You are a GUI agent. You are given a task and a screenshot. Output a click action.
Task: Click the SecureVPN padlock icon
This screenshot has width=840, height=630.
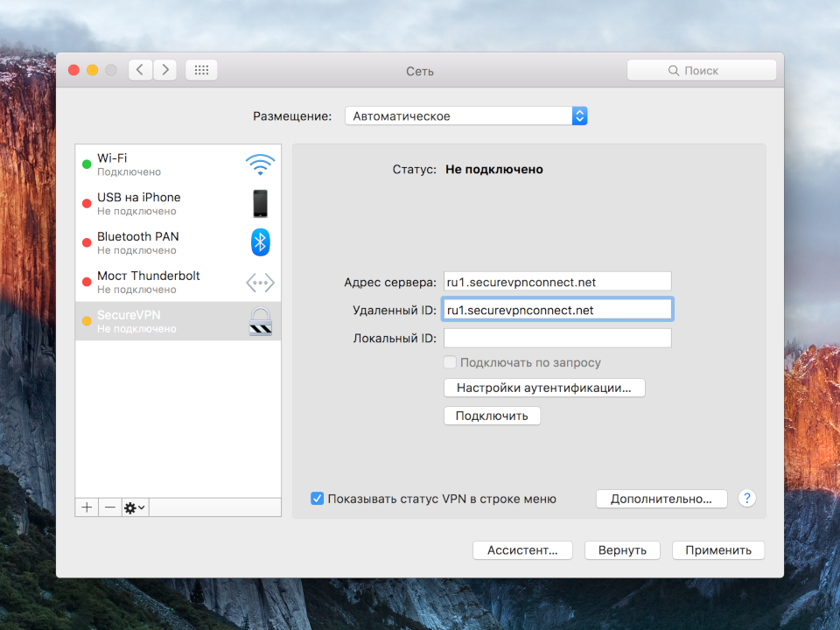(x=261, y=321)
